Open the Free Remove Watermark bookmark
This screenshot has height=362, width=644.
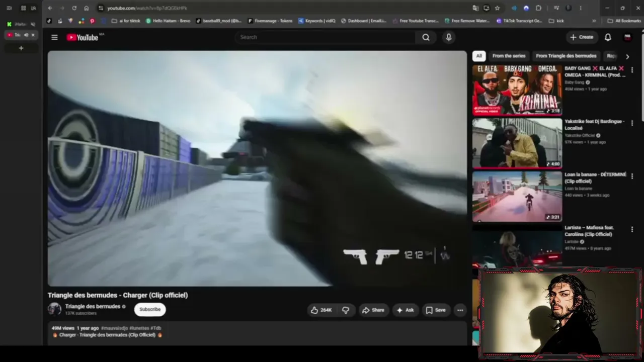click(x=467, y=21)
